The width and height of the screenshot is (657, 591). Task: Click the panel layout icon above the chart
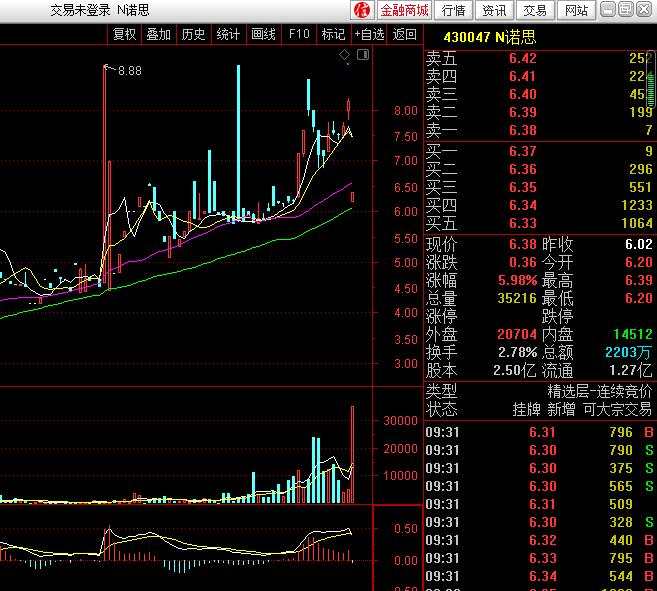[363, 54]
